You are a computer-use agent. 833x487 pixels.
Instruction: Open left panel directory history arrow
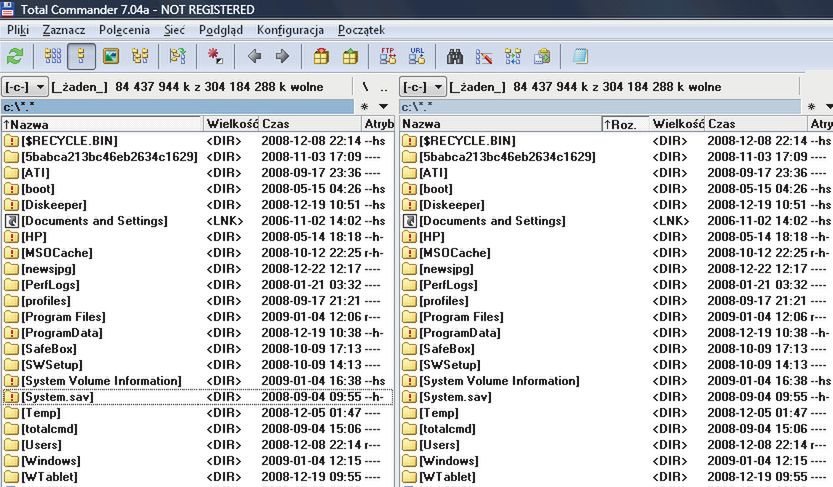tap(383, 107)
